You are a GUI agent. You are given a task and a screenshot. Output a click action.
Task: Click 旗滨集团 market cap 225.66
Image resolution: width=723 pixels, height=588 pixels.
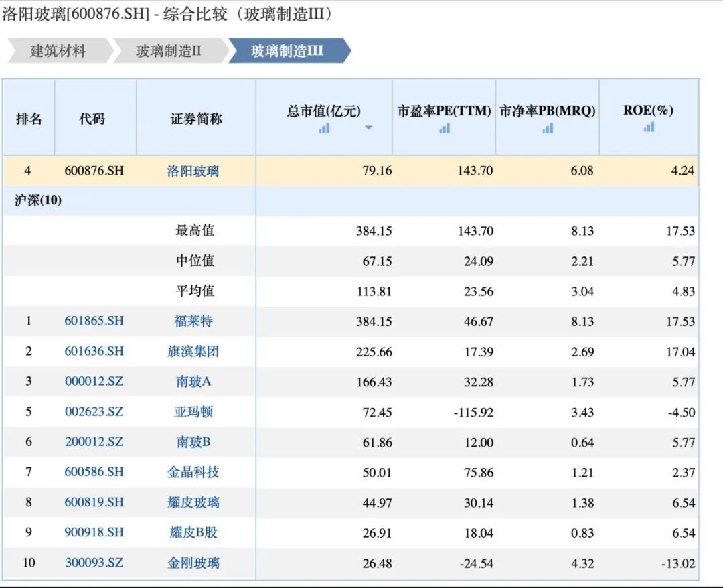(x=374, y=352)
